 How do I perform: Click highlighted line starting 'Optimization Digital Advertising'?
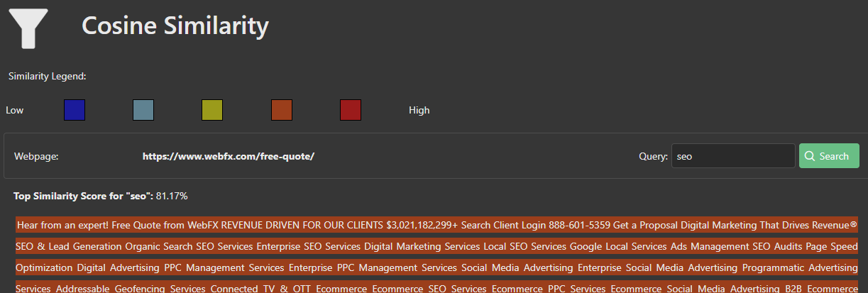pyautogui.click(x=436, y=267)
